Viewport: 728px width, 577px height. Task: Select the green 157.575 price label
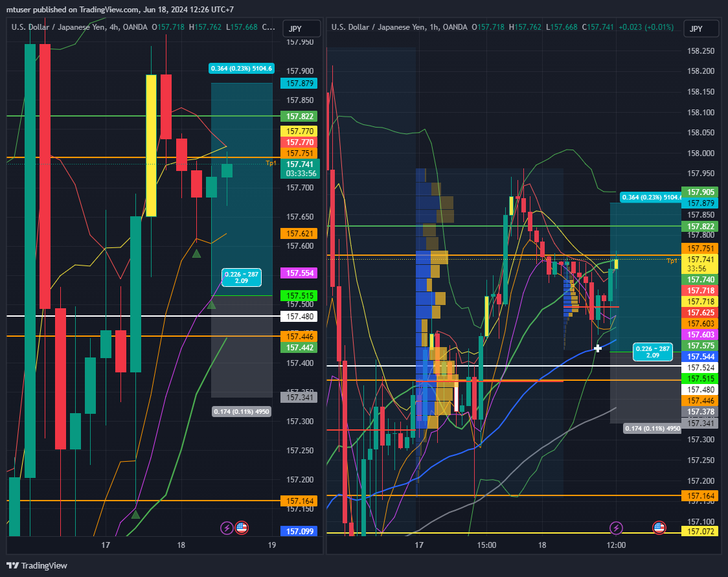click(x=700, y=346)
